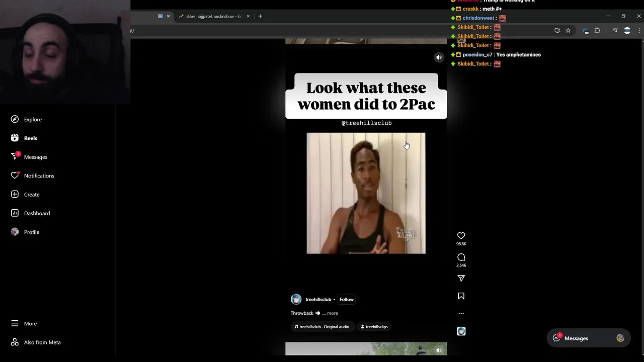Open treehillsclub profile username link
The image size is (644, 362).
click(x=318, y=300)
